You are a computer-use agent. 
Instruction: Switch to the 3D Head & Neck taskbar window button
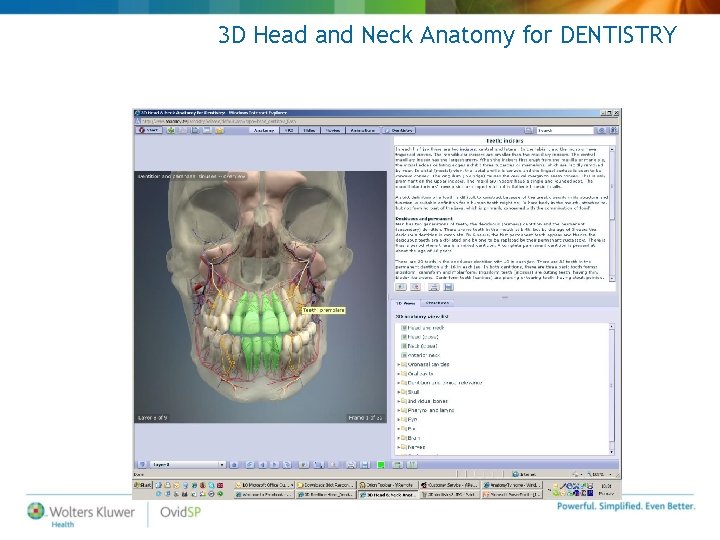[388, 495]
